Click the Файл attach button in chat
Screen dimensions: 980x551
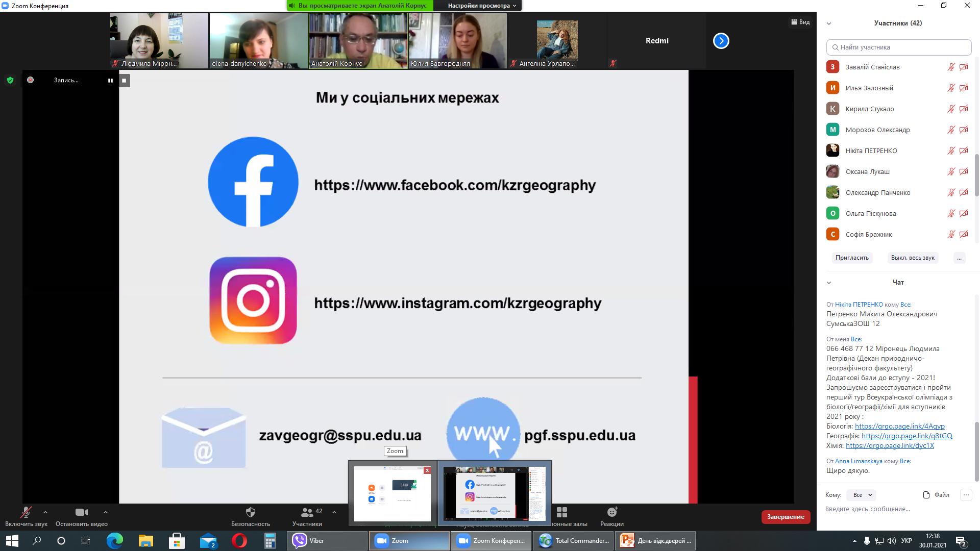coord(936,495)
